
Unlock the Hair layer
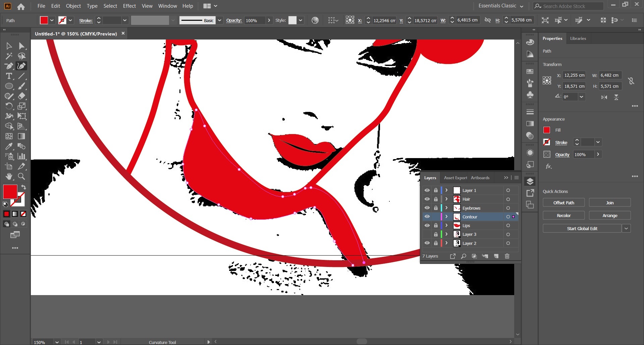[x=436, y=199]
